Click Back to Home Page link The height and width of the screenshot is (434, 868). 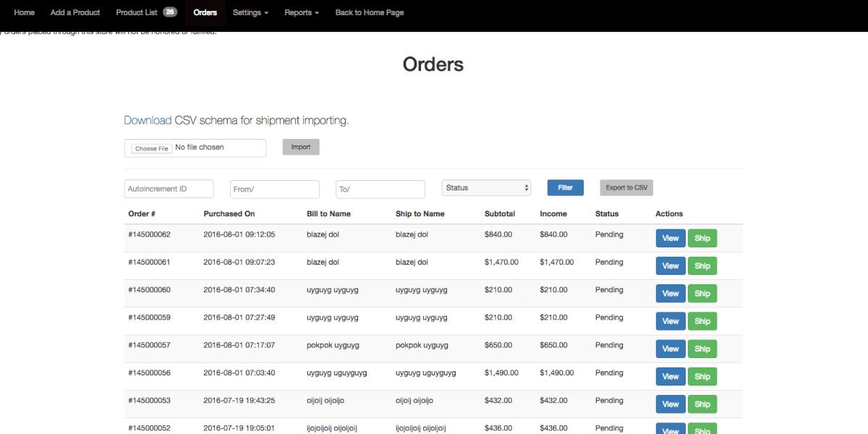(369, 12)
